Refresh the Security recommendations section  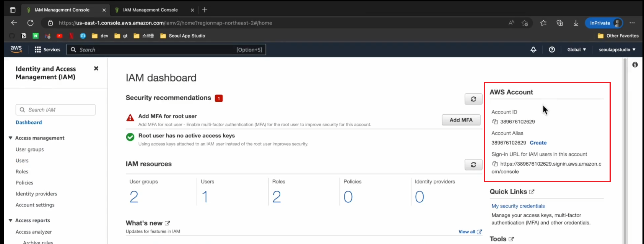(473, 99)
